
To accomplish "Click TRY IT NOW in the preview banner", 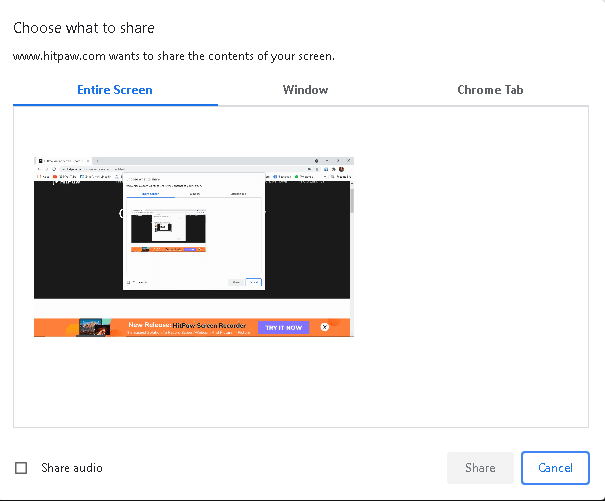I will 283,327.
